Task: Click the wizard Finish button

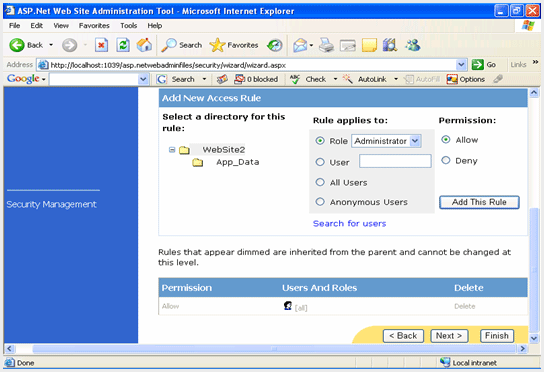Action: 497,336
